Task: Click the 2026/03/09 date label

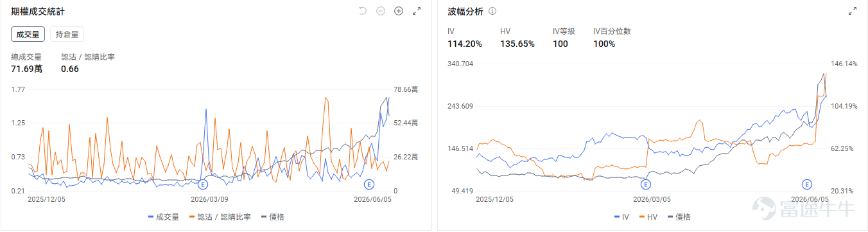Action: coord(209,200)
